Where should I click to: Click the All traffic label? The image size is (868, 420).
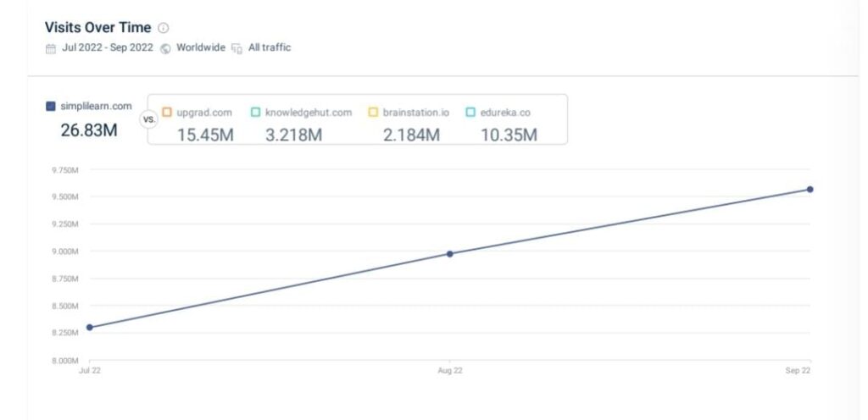pyautogui.click(x=270, y=47)
